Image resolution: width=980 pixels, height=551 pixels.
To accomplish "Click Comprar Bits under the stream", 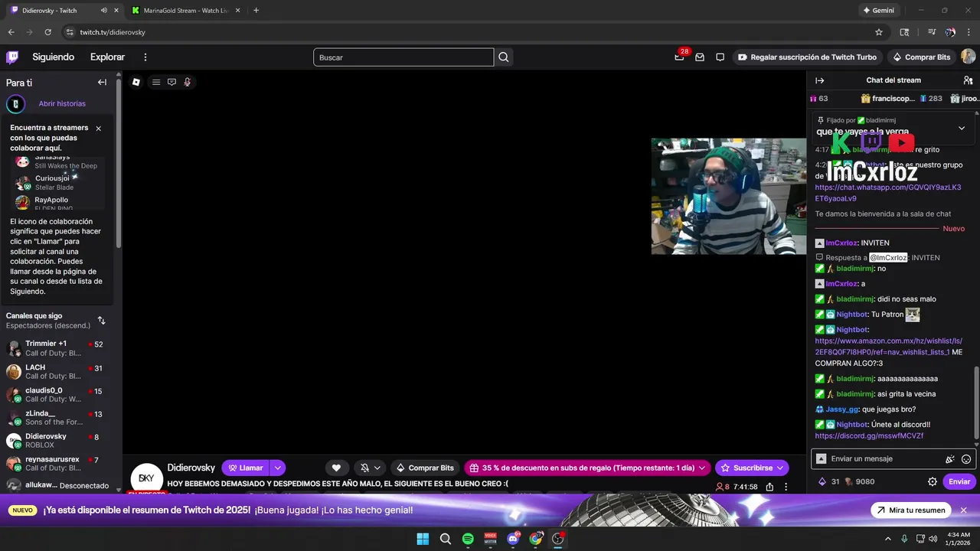I will [425, 468].
